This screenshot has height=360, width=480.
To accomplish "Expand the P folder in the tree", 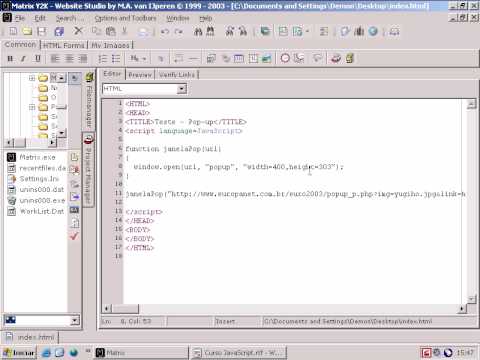I will [32, 107].
